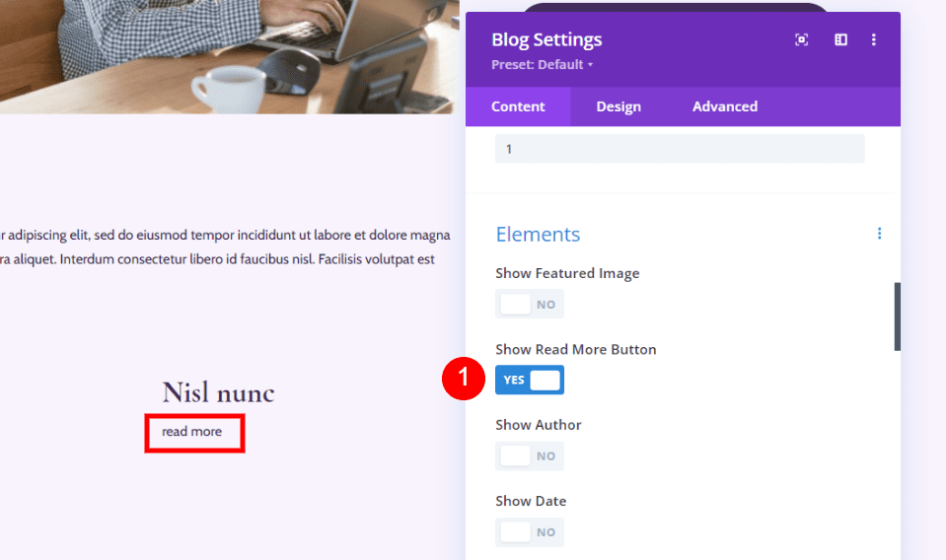The width and height of the screenshot is (946, 560).
Task: Click the laptop photo at top
Action: tap(229, 56)
